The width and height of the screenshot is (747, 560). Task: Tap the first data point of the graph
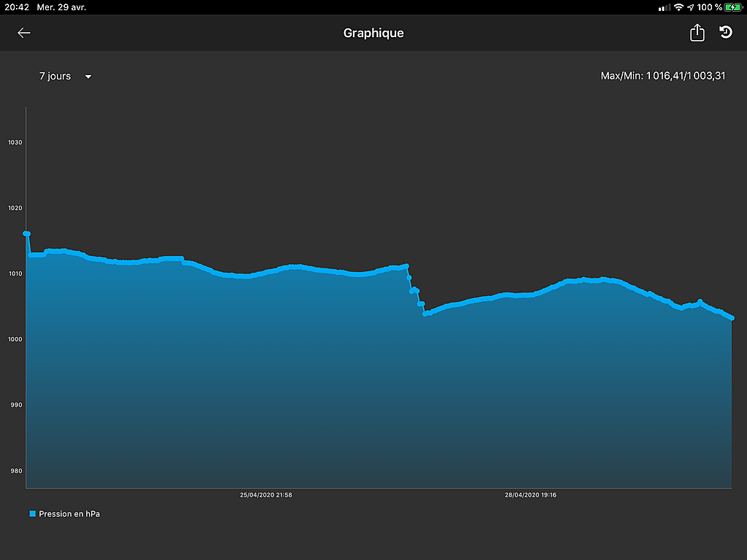[x=26, y=233]
